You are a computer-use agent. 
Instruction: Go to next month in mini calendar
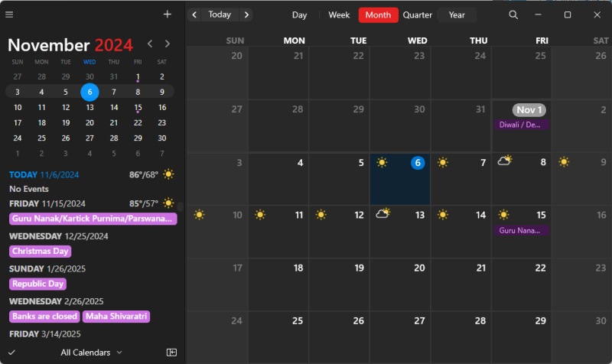point(168,44)
